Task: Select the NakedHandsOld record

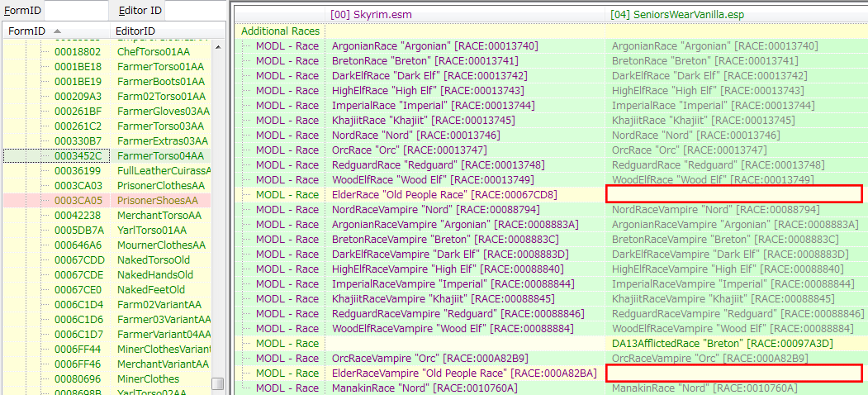Action: point(155,275)
